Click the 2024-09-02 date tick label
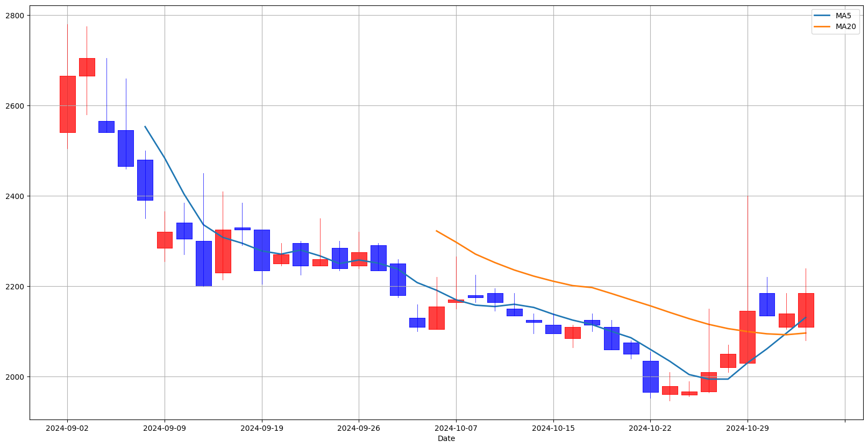 click(x=67, y=428)
